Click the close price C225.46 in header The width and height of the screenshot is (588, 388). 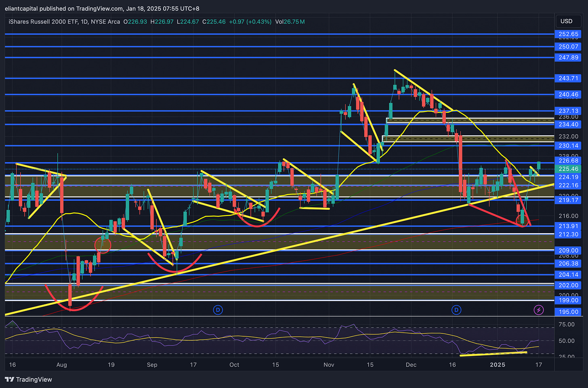point(214,21)
